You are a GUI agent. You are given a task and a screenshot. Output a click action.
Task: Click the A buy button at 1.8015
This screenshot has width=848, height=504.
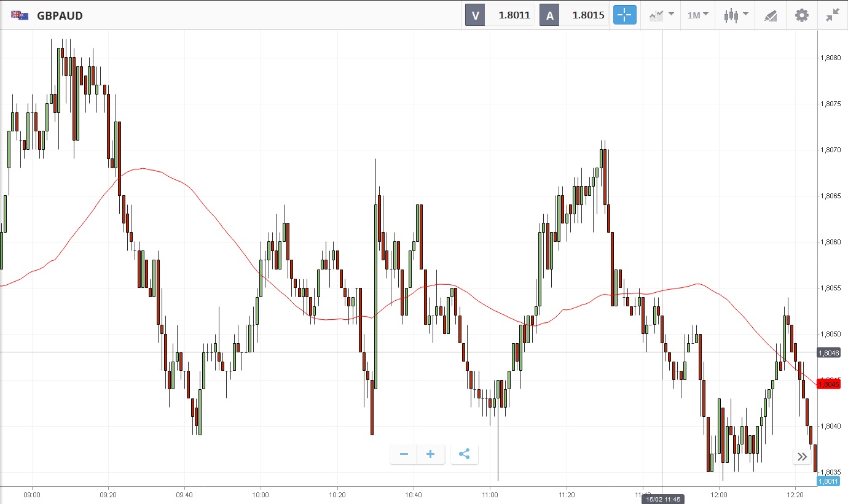[x=573, y=15]
